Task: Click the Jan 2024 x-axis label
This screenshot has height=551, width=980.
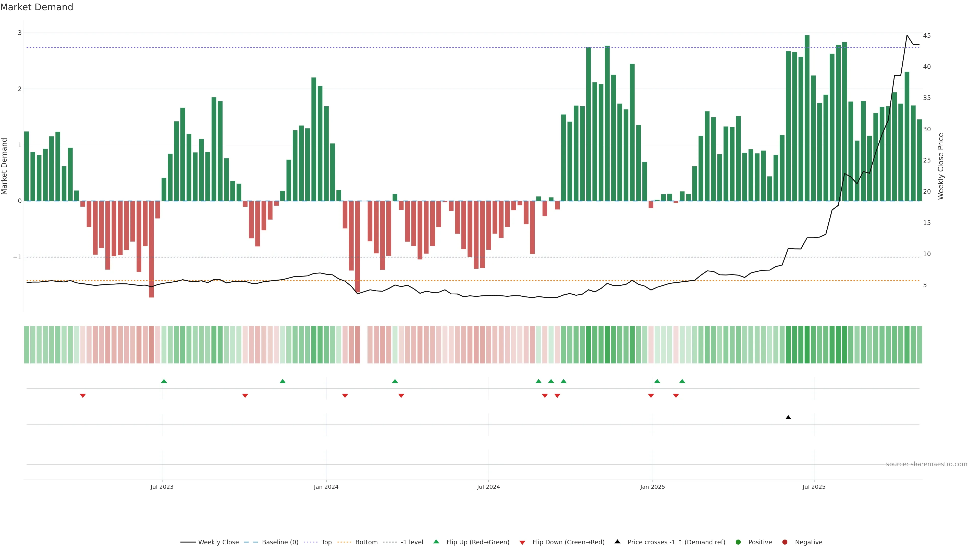Action: (x=326, y=487)
